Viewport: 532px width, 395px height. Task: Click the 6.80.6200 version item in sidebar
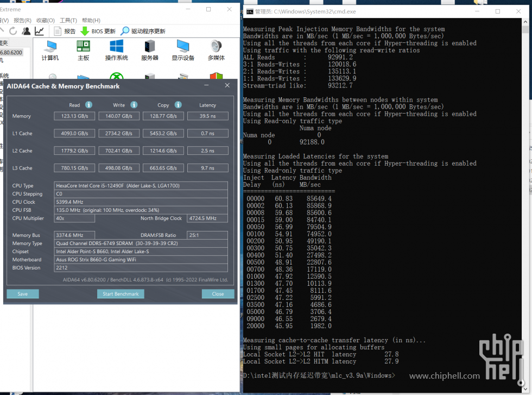pyautogui.click(x=11, y=52)
